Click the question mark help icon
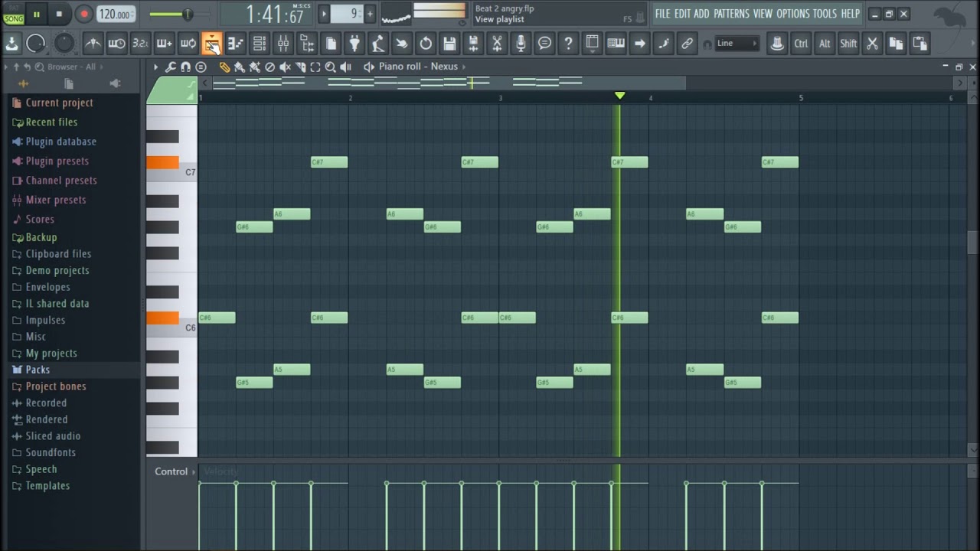Image resolution: width=980 pixels, height=551 pixels. pos(568,44)
